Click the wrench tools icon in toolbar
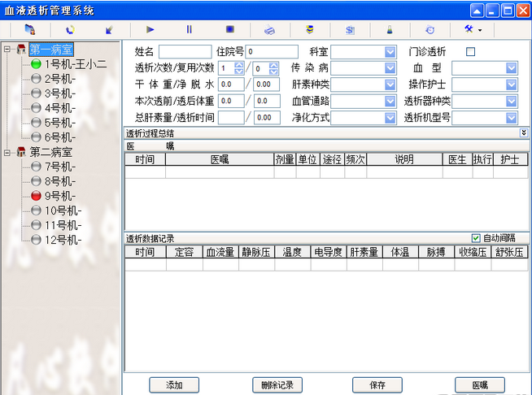 pyautogui.click(x=469, y=29)
